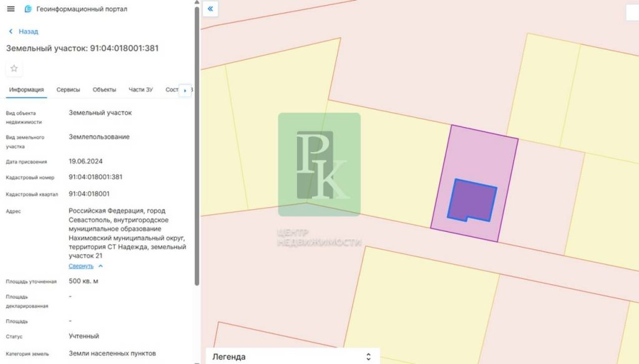Open the Части ЗУ tab

140,90
